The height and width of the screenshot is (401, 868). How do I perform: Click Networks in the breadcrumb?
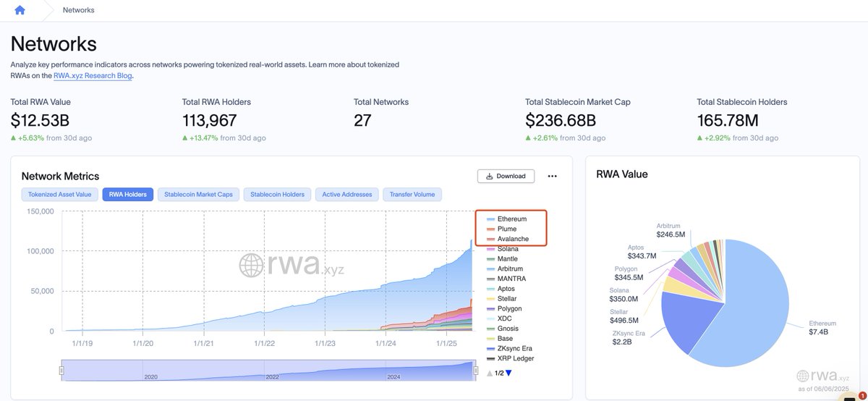pyautogui.click(x=79, y=10)
